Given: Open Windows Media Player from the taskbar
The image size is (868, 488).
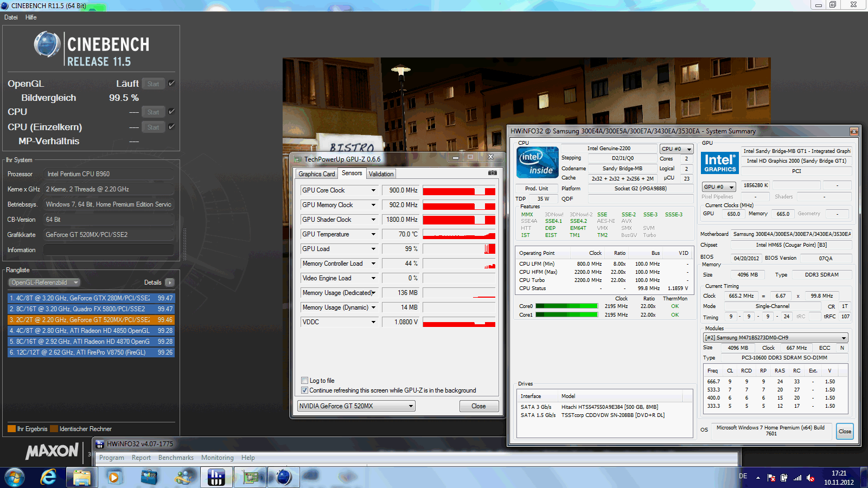Looking at the screenshot, I should coord(114,477).
